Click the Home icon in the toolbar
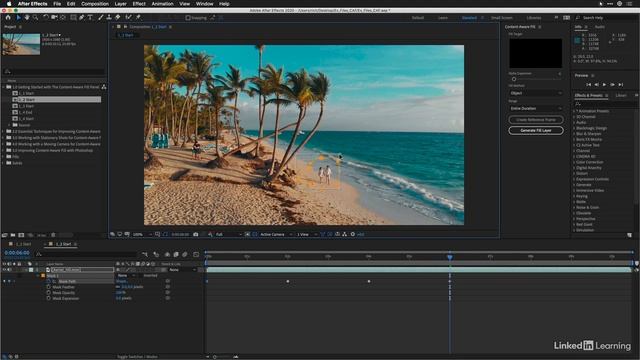Image resolution: width=640 pixels, height=360 pixels. 8,18
